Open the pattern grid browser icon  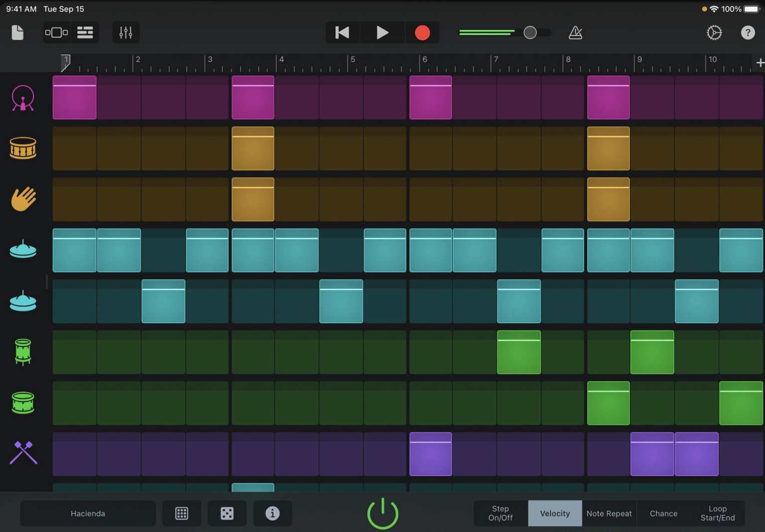181,513
